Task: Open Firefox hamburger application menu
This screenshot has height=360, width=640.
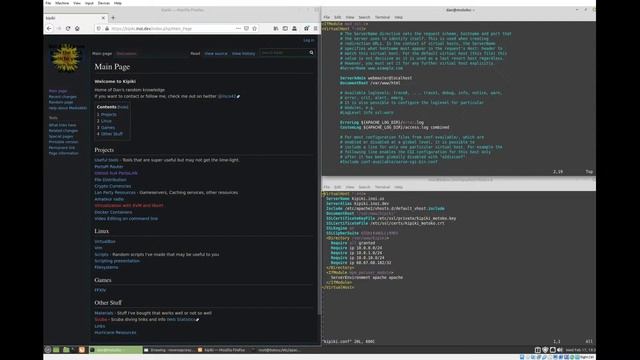Action: (316, 29)
